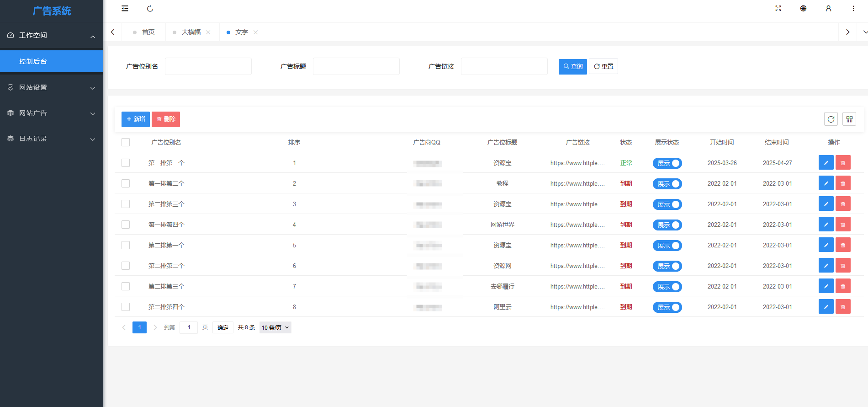Click the 正常 status label

(626, 163)
